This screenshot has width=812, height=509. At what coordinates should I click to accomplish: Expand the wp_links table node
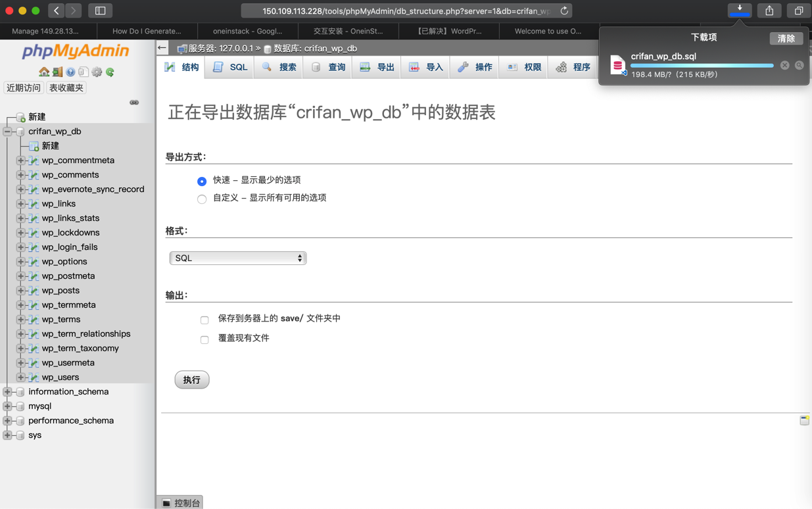[20, 204]
